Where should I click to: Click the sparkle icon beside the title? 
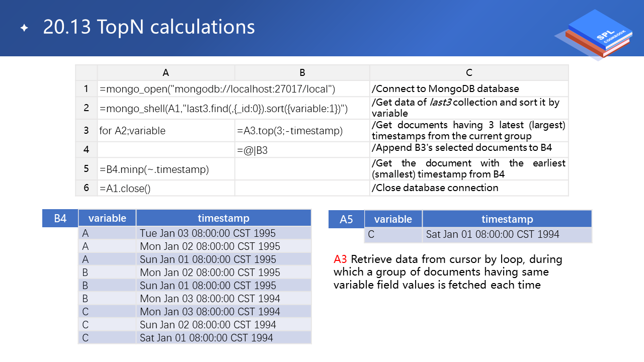24,28
